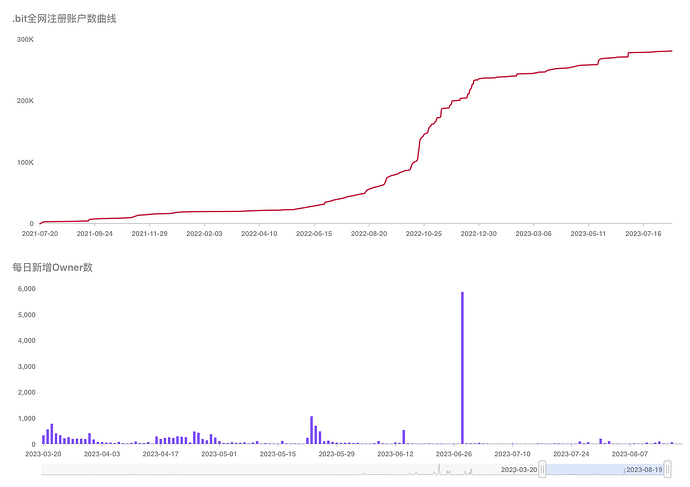
Task: Click the 6,000 y-axis label
Action: pos(26,289)
